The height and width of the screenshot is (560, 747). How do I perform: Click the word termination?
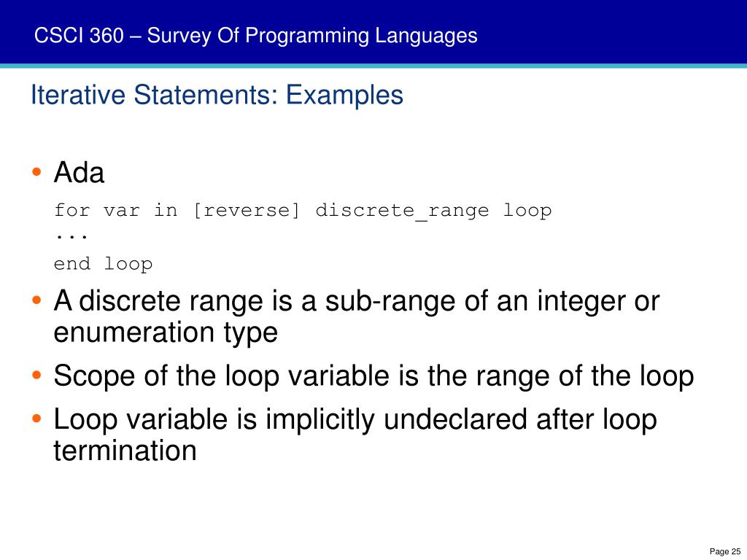125,451
